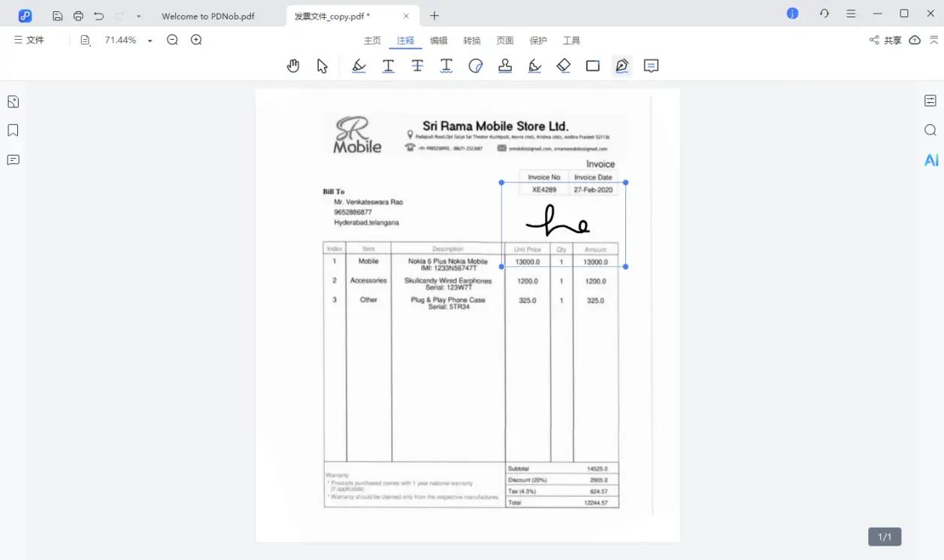Image resolution: width=944 pixels, height=560 pixels.
Task: Select the stamp tool
Action: point(505,66)
